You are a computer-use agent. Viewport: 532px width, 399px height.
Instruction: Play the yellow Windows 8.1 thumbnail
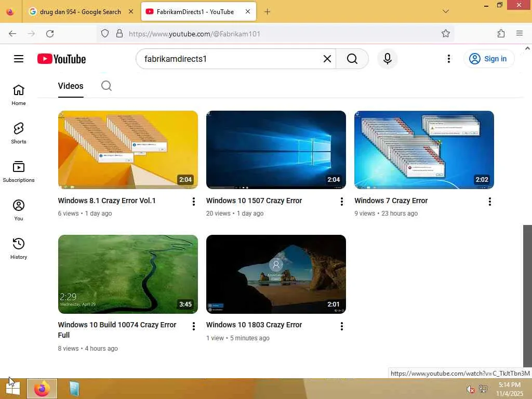[x=128, y=150]
